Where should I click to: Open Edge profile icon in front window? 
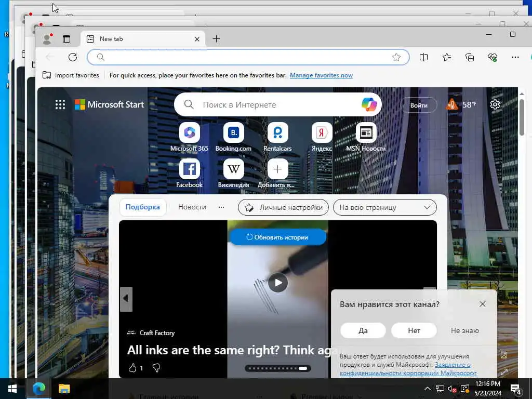[x=47, y=39]
